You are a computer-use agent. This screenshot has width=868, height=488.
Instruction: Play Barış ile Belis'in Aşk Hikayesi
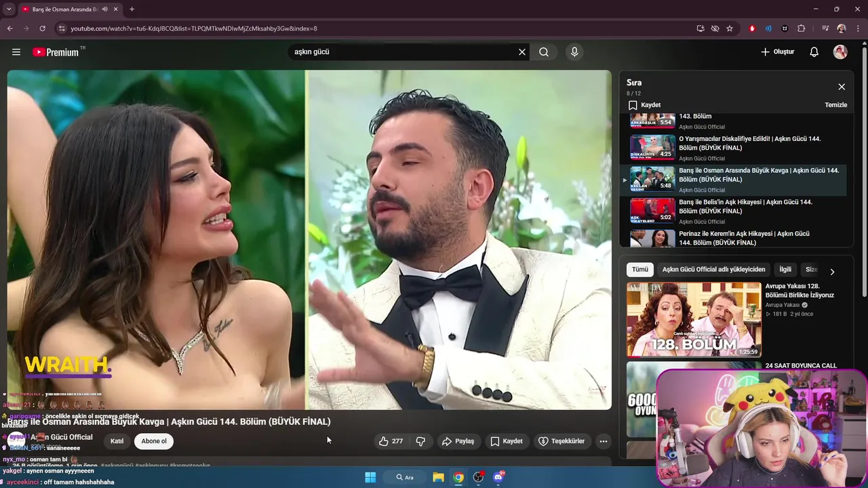click(x=734, y=211)
